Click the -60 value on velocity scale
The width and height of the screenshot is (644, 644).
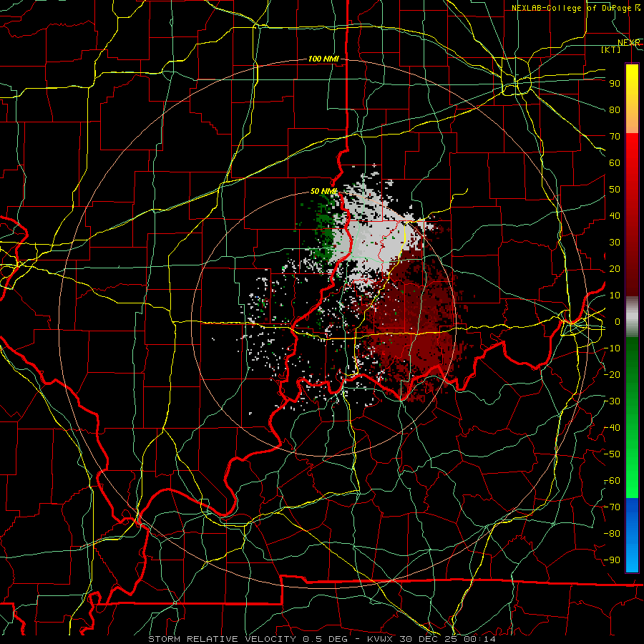[x=612, y=481]
